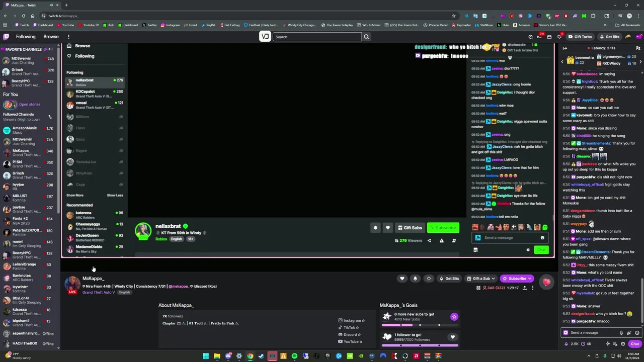Open whispers speech bubble icon
This screenshot has width=644, height=362.
[559, 37]
